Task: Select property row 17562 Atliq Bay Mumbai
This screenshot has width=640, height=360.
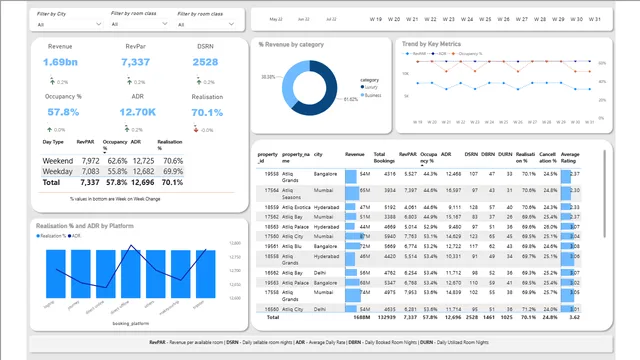Action: (x=419, y=217)
